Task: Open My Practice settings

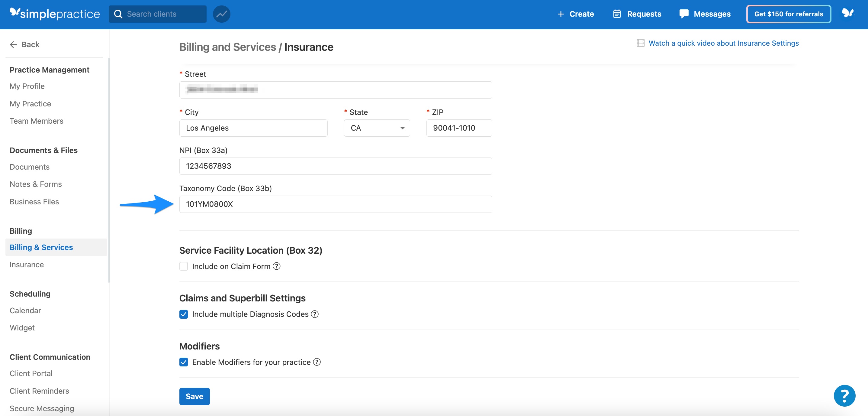Action: 30,104
